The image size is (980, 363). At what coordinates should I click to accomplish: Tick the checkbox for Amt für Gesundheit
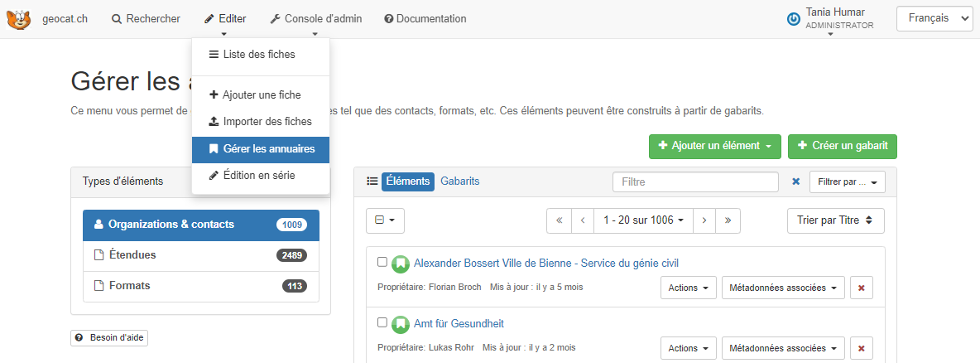382,322
